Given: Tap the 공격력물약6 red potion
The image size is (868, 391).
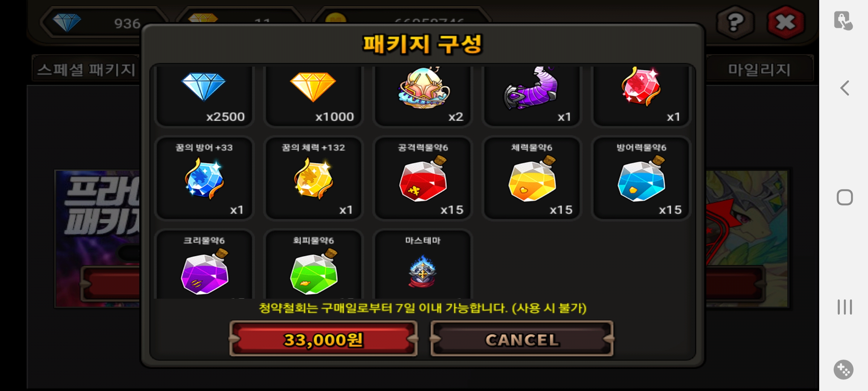Looking at the screenshot, I should coord(423,178).
